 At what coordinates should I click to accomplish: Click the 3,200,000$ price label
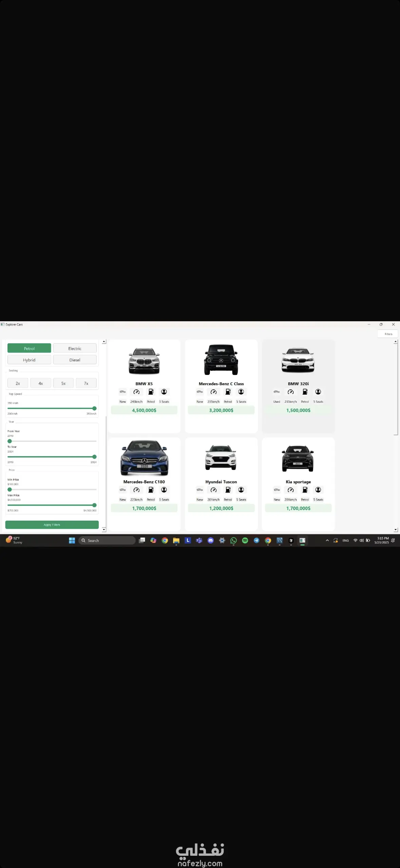pos(221,410)
